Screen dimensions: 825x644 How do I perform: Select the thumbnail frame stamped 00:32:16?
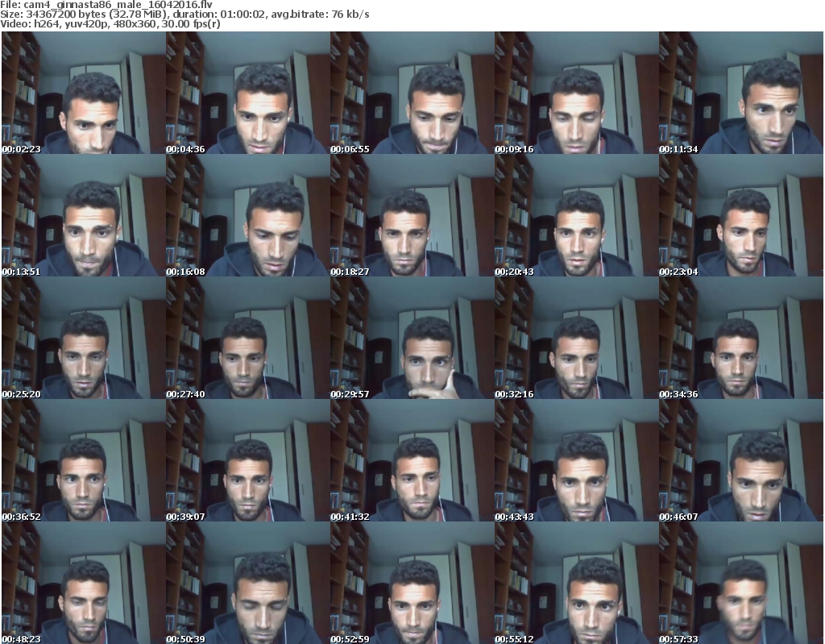click(576, 338)
